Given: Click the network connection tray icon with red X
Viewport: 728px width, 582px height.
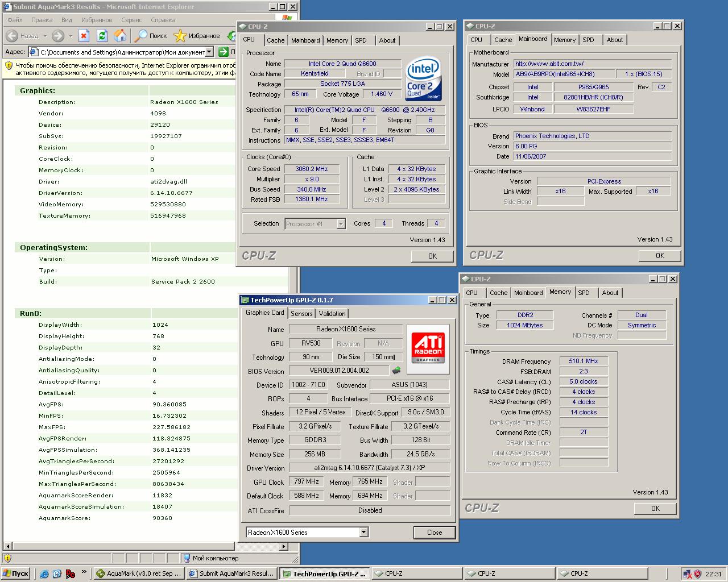Looking at the screenshot, I should [688, 574].
